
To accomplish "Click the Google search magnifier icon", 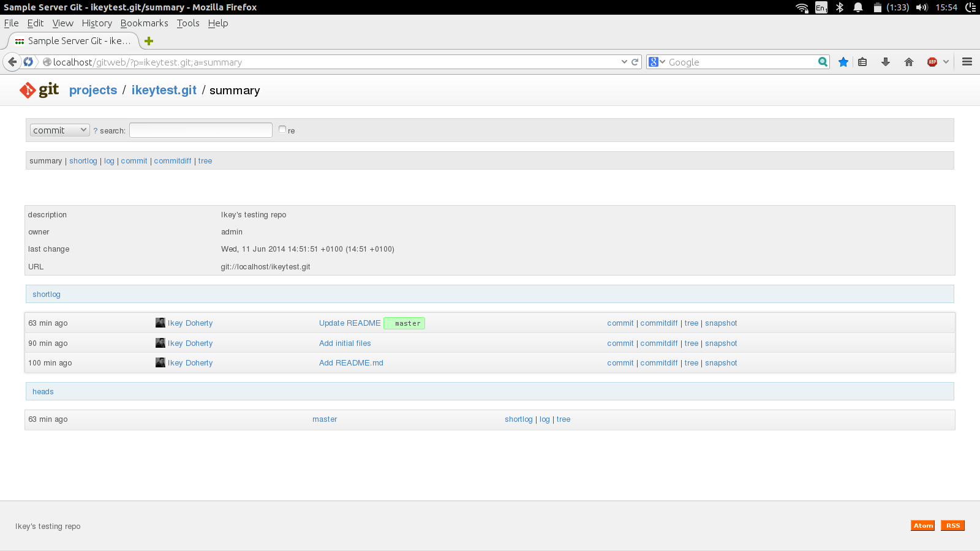I will pyautogui.click(x=823, y=62).
